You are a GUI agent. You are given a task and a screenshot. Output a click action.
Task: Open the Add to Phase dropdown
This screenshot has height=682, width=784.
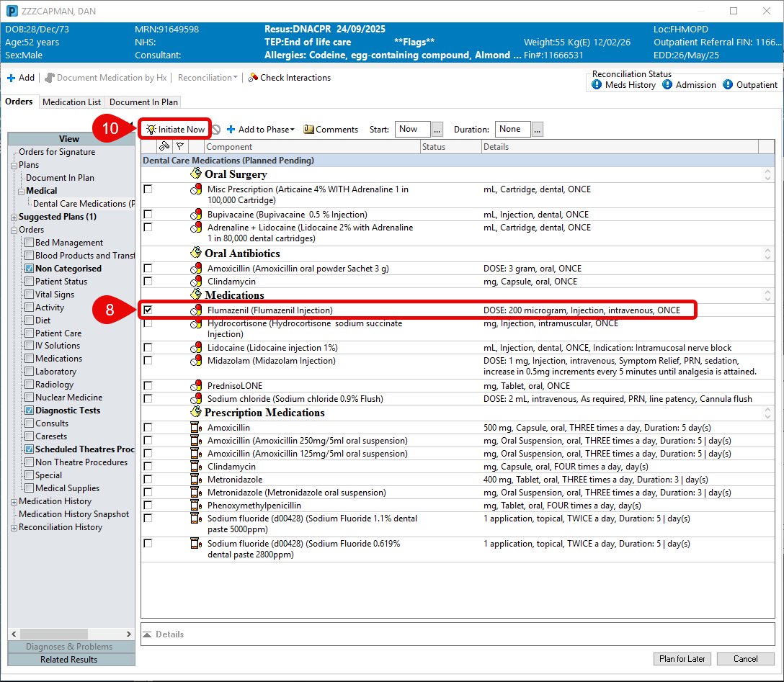pos(260,130)
